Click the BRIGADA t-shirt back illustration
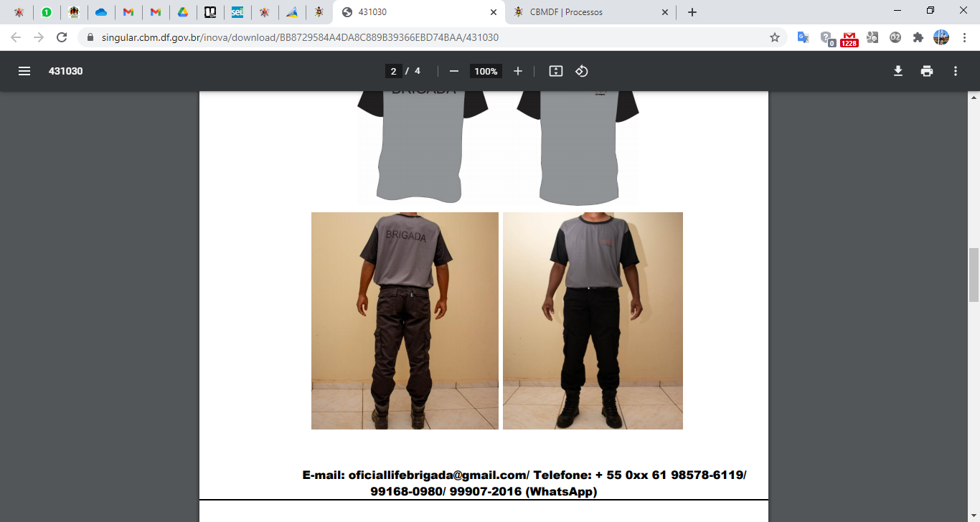This screenshot has height=522, width=980. point(423,147)
